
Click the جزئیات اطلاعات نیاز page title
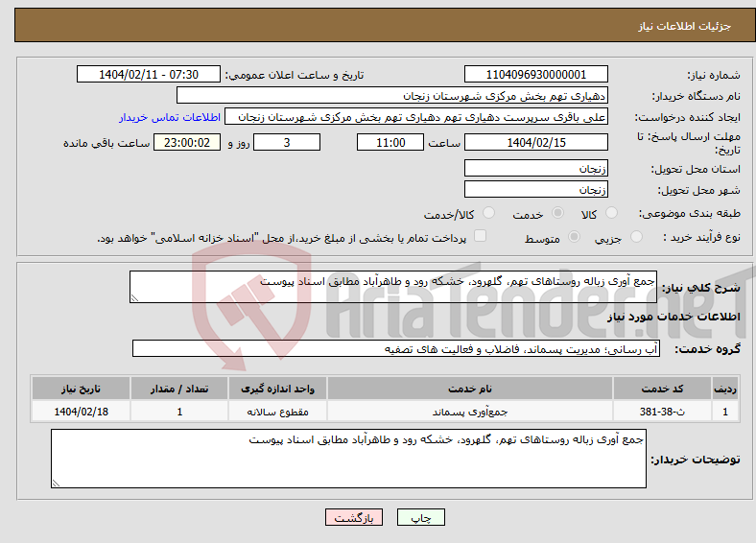click(685, 26)
